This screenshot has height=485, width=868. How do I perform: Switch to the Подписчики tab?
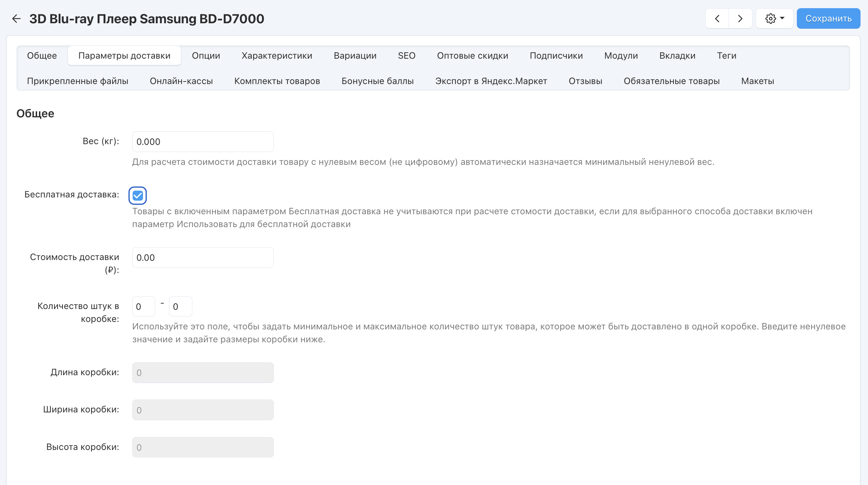(x=556, y=55)
